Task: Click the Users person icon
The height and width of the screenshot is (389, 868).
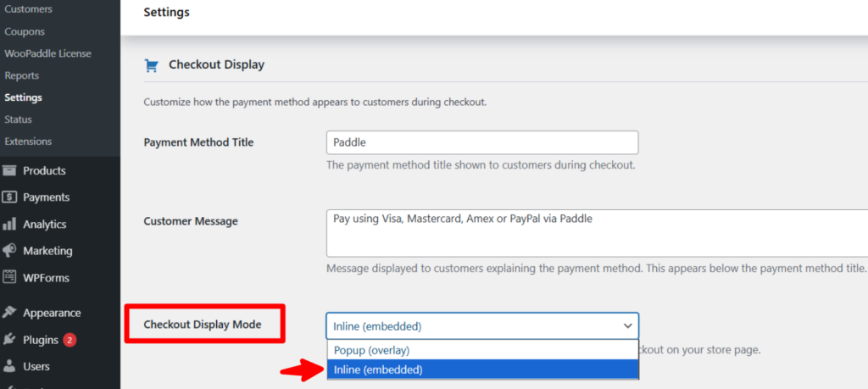Action: (8, 366)
